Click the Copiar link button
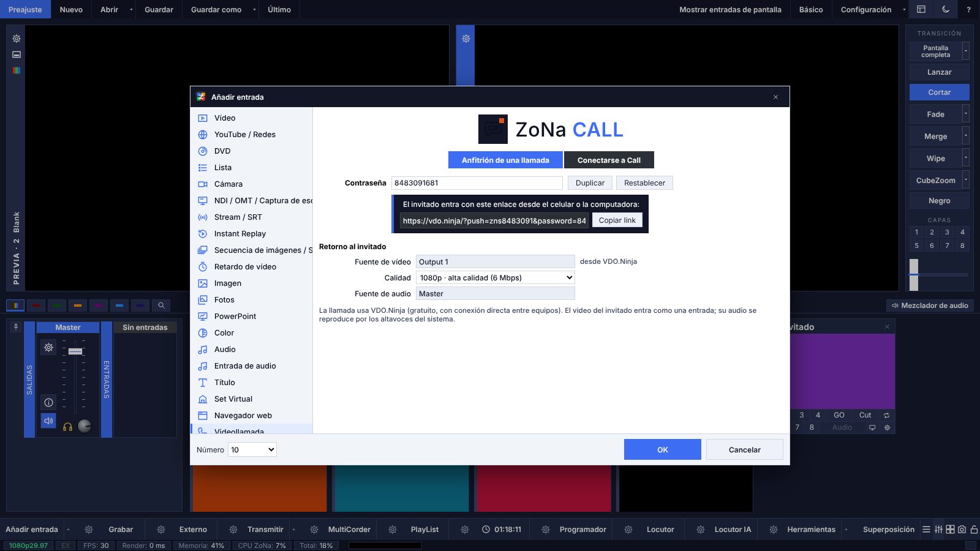Image resolution: width=980 pixels, height=551 pixels. [x=617, y=220]
